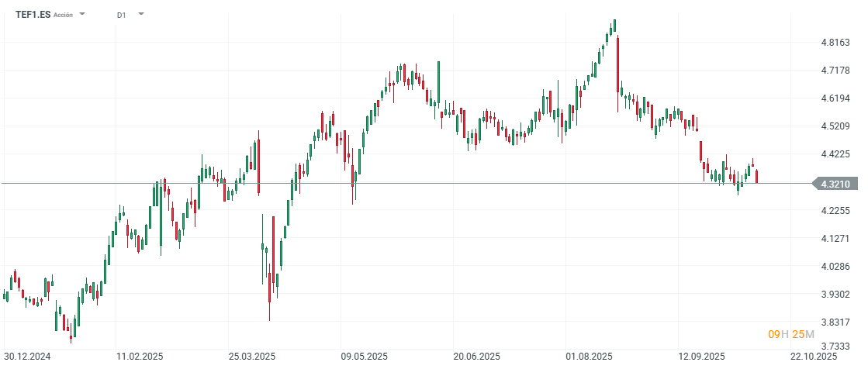Select the 01.08.2025 time axis marker
The width and height of the screenshot is (868, 369).
[590, 357]
